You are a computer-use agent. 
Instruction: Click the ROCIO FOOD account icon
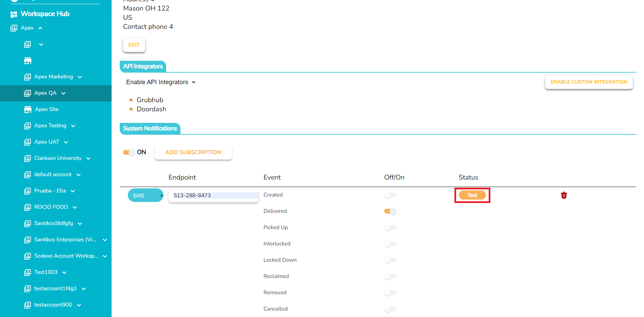27,207
